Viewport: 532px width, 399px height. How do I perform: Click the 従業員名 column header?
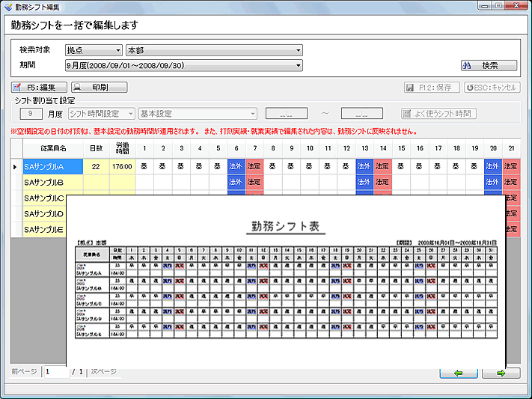coord(53,148)
